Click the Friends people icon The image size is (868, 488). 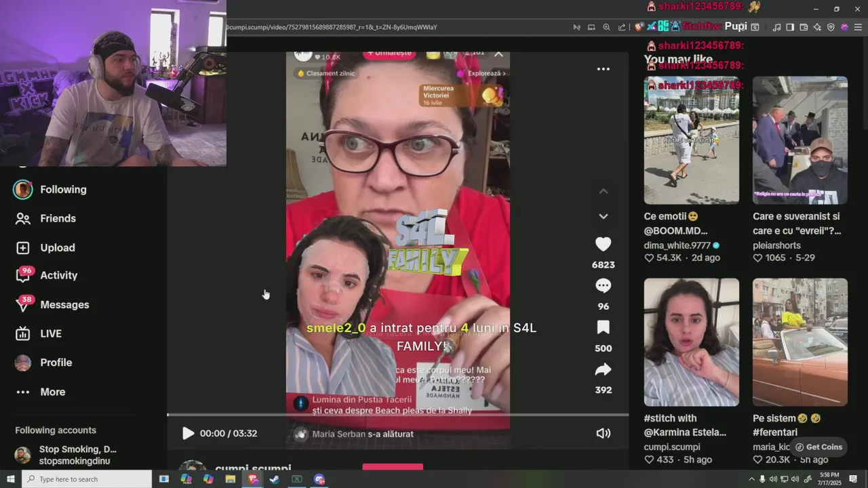click(23, 218)
